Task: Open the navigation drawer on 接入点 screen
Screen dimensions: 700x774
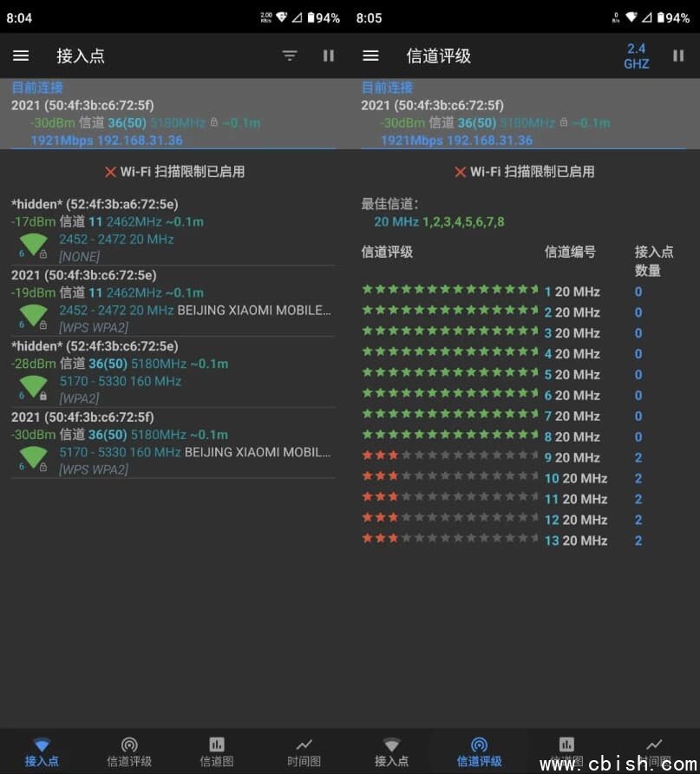Action: (21, 56)
